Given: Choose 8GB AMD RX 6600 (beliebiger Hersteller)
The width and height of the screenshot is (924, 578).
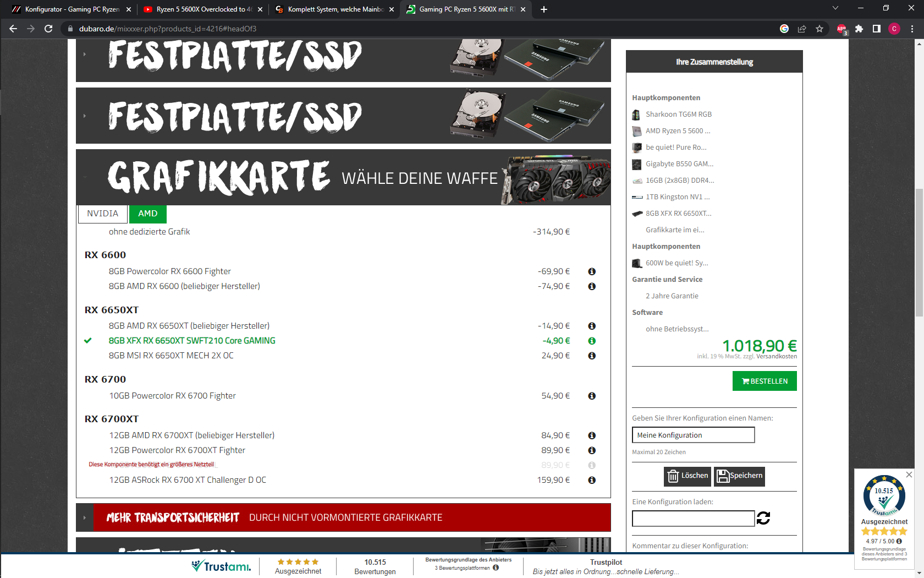Looking at the screenshot, I should click(184, 286).
